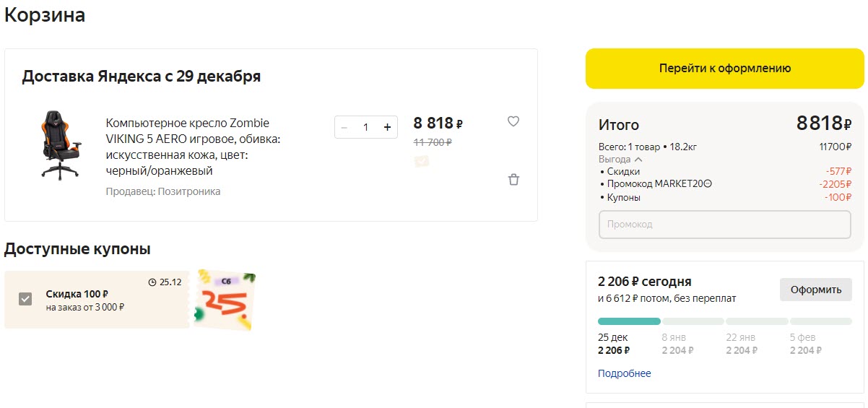Open the Подробнее link for installments

point(624,373)
